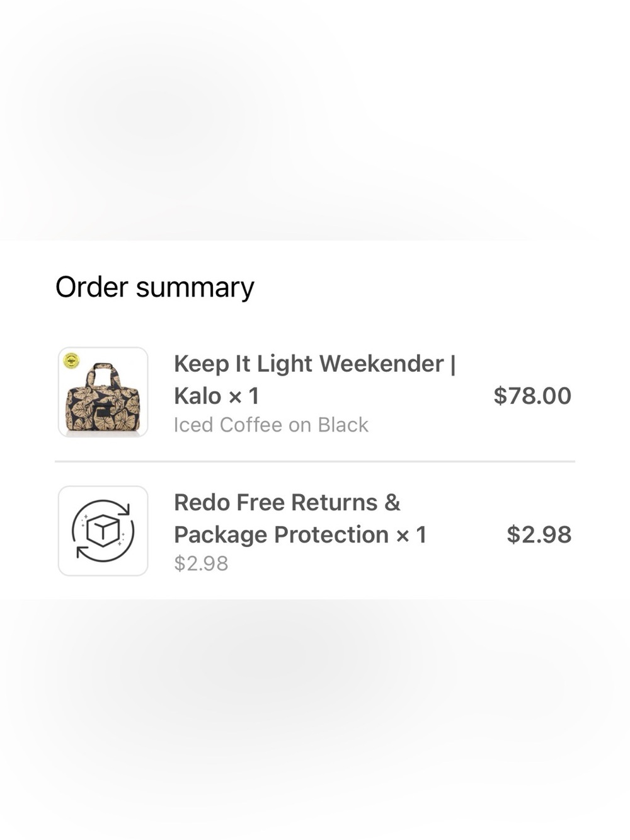
Task: Click the "Kalo" product name text
Action: point(198,396)
